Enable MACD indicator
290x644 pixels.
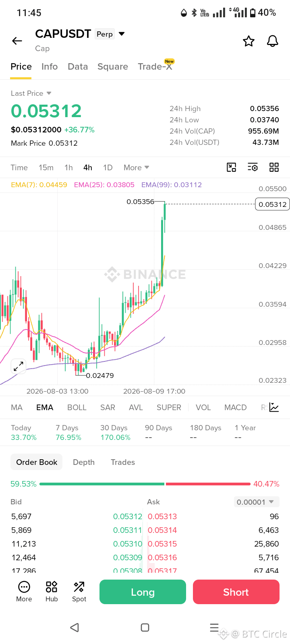[x=235, y=407]
